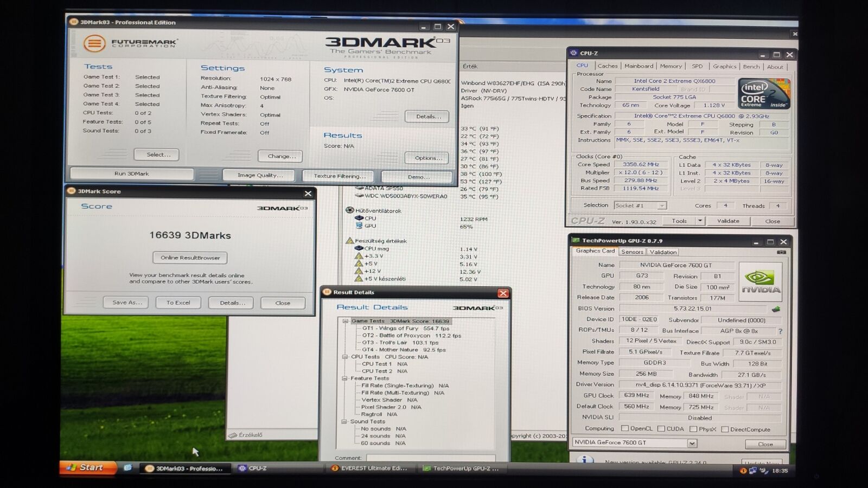Click the Érzékelő sensor icon in EVEREST sidebar
The width and height of the screenshot is (868, 488).
(233, 435)
